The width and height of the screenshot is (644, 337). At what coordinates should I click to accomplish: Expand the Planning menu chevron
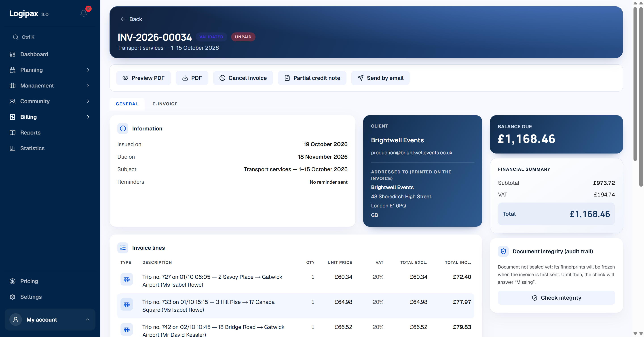click(x=88, y=70)
